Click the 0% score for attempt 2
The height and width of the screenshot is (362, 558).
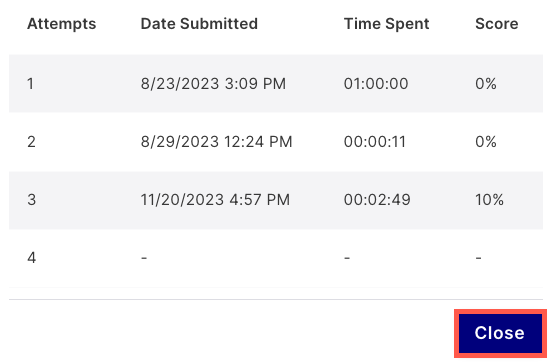tap(486, 142)
